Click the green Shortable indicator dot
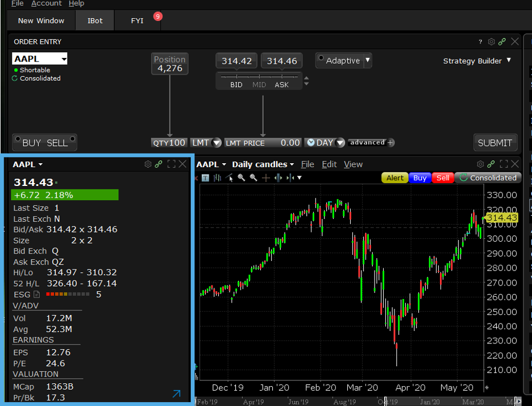Viewport: 532px width, 406px height. 15,70
